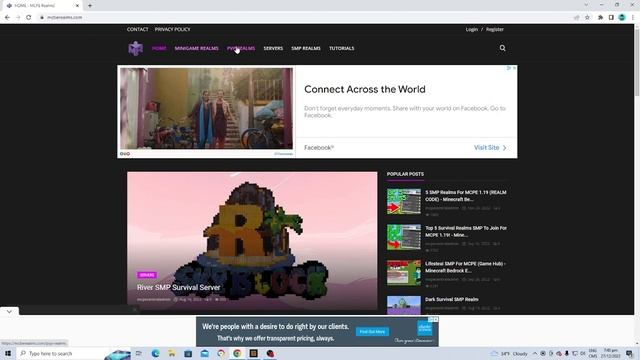Click the AdChoices icon on Facebook ad
Viewport: 640px width, 360px height.
(x=509, y=68)
